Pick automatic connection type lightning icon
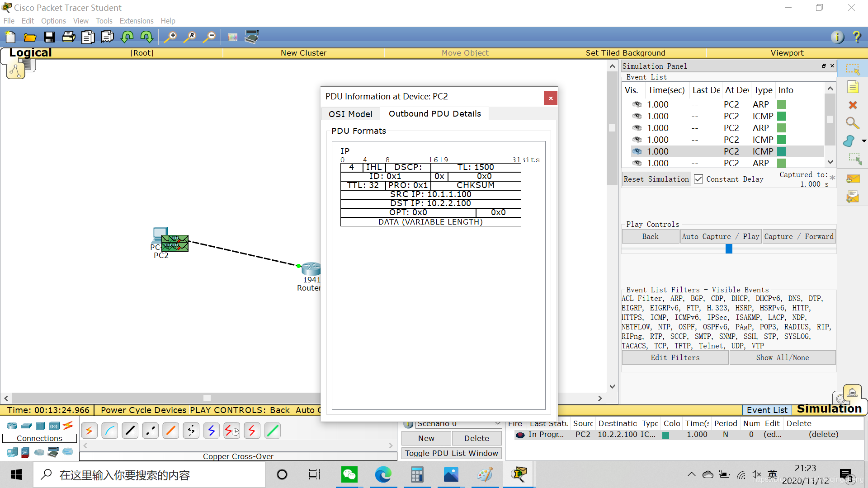868x488 pixels. point(90,431)
